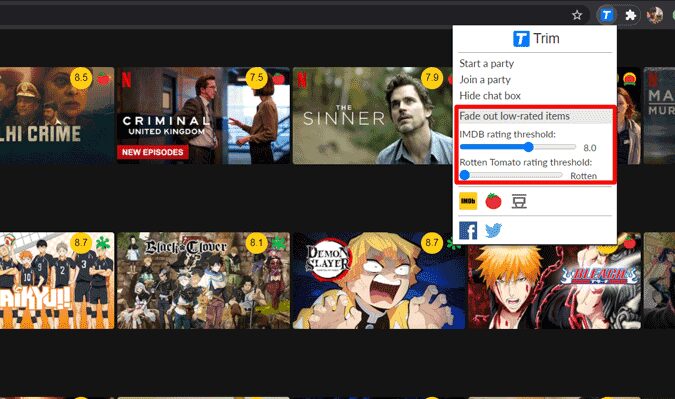Click the tomato icon on Bleach thumbnail
The width and height of the screenshot is (675, 399).
[630, 242]
